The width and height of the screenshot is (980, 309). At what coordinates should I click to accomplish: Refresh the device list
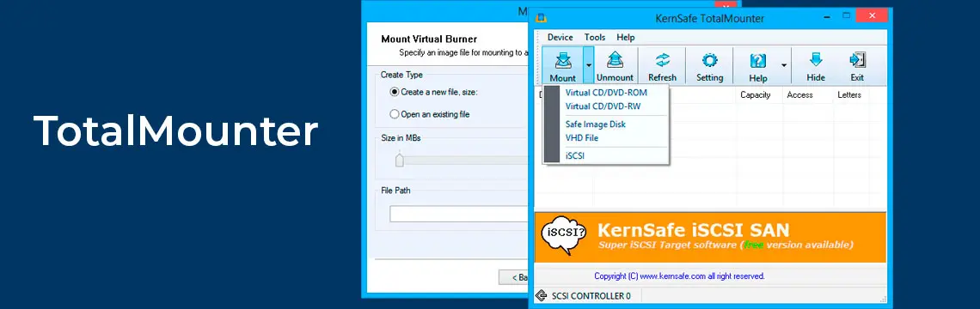coord(662,61)
